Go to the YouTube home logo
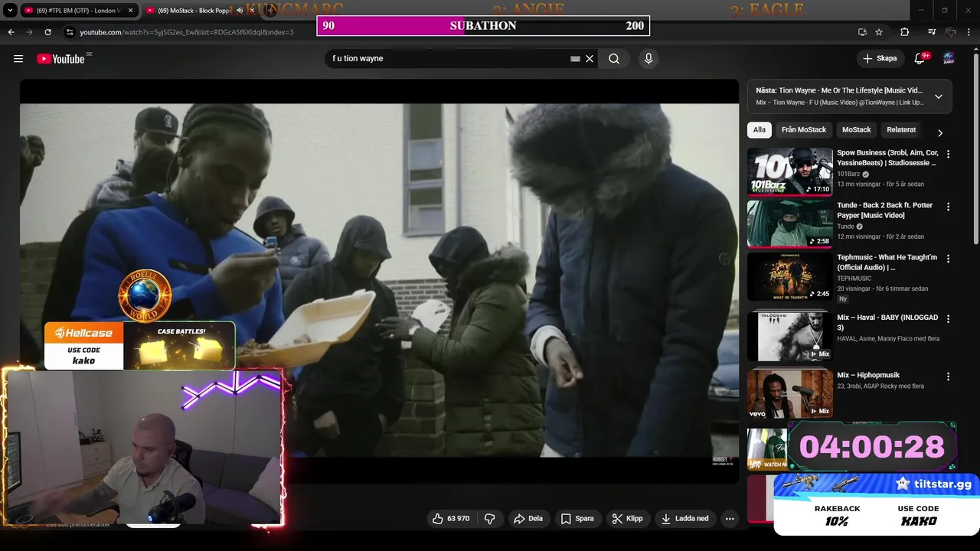 point(60,59)
